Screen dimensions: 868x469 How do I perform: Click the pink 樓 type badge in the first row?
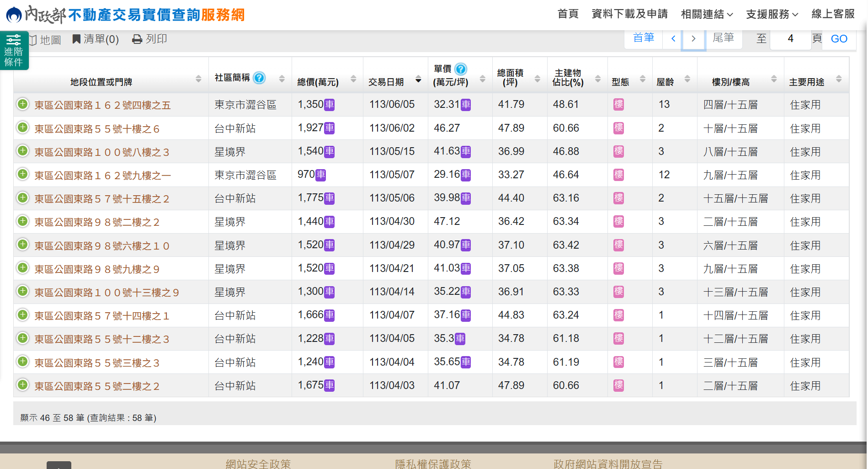[x=618, y=105]
